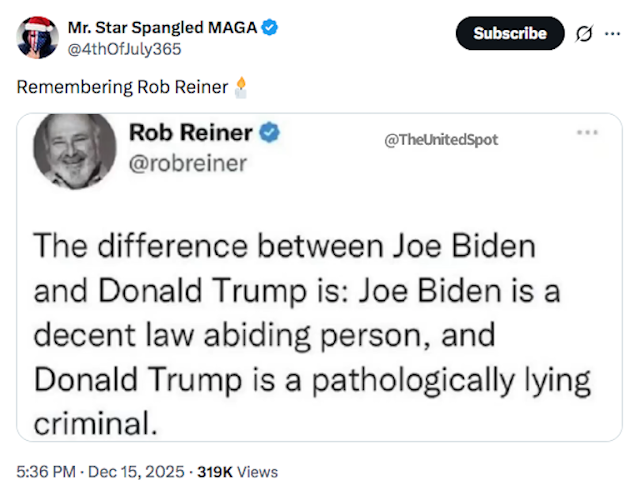This screenshot has width=639, height=500.
Task: Click verified badge next to Rob Reiner
Action: (270, 133)
